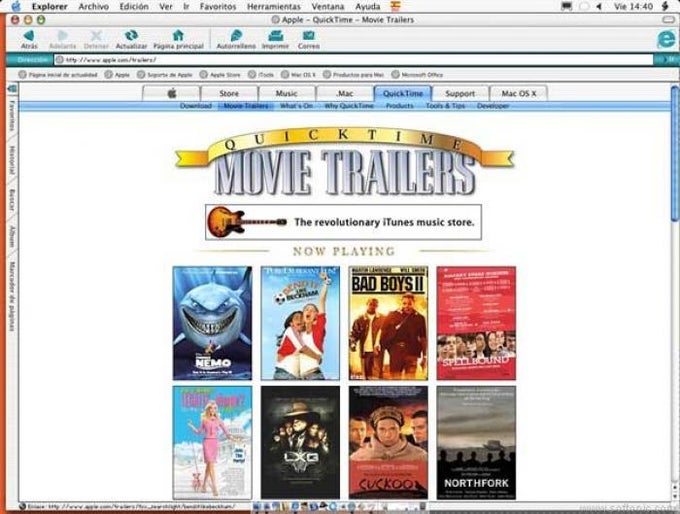This screenshot has width=680, height=514.
Task: Select the Store tab
Action: (229, 93)
